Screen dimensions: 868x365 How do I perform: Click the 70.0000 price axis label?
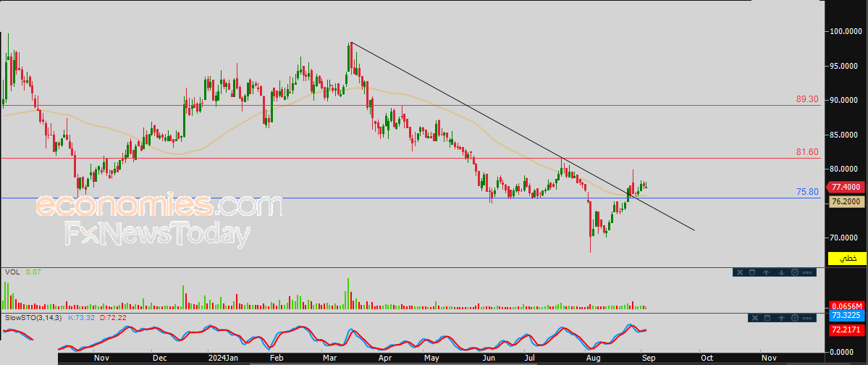point(845,238)
